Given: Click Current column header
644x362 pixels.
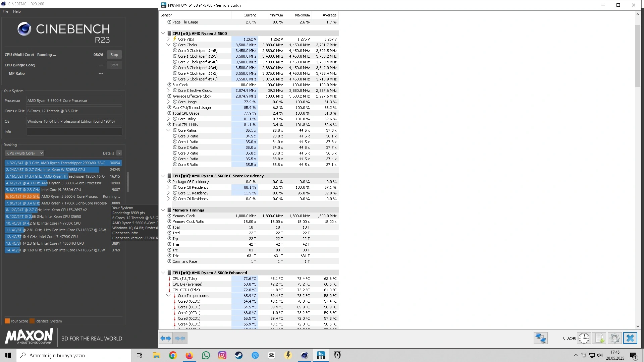Looking at the screenshot, I should pyautogui.click(x=245, y=15).
